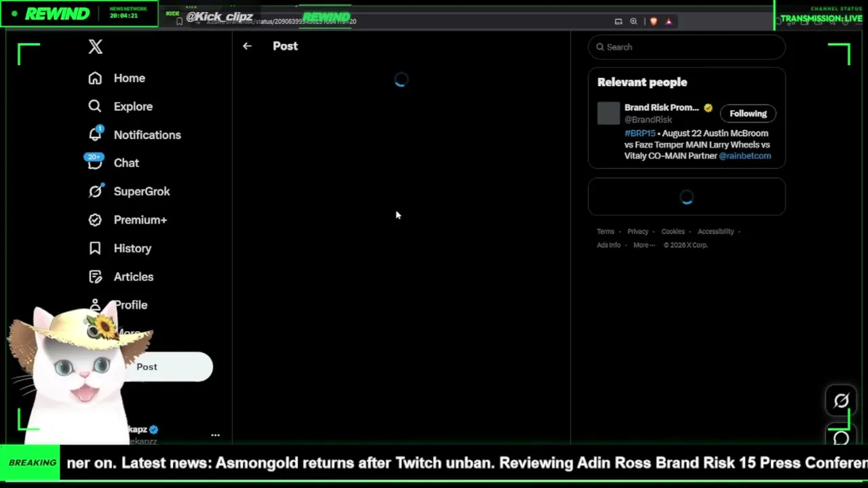The width and height of the screenshot is (868, 488).
Task: Select SuperGrok in the navigation
Action: click(x=142, y=191)
